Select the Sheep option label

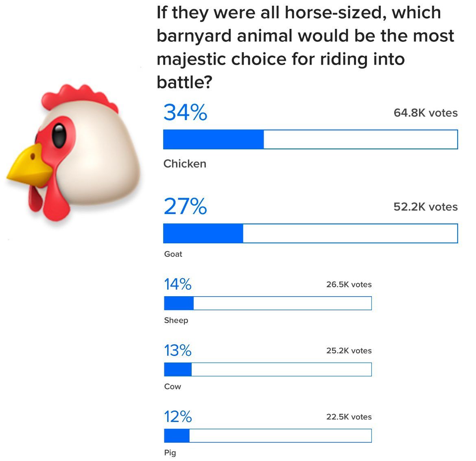tap(176, 320)
